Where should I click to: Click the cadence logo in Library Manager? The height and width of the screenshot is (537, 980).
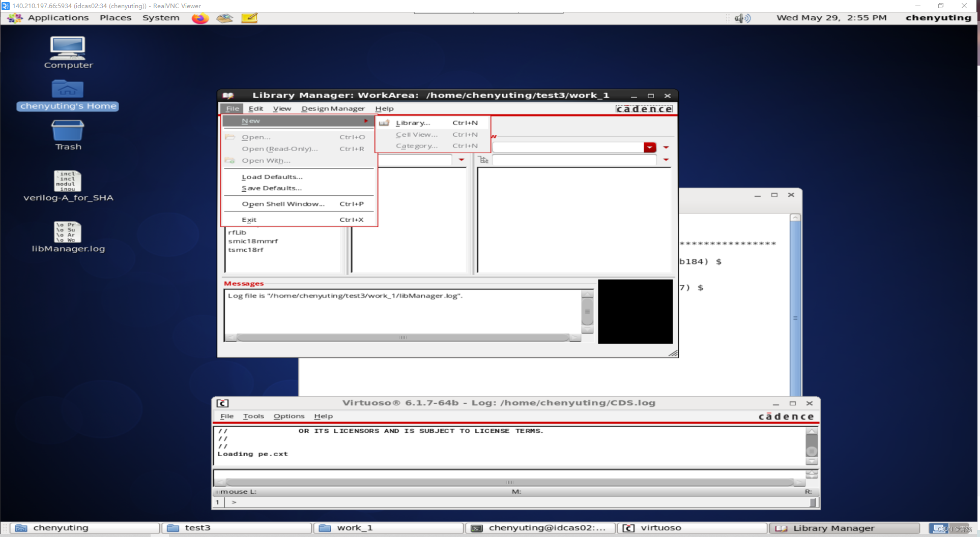(644, 109)
